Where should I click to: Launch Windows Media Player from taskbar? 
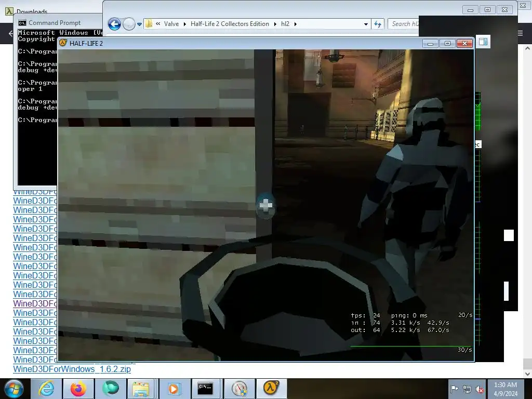coord(174,389)
